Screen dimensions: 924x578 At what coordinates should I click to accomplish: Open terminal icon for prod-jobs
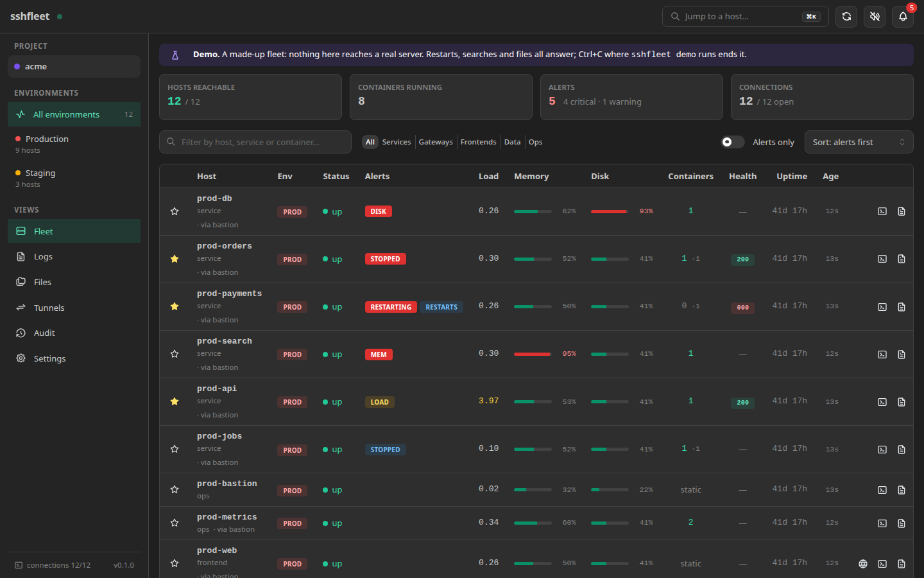[x=882, y=450]
